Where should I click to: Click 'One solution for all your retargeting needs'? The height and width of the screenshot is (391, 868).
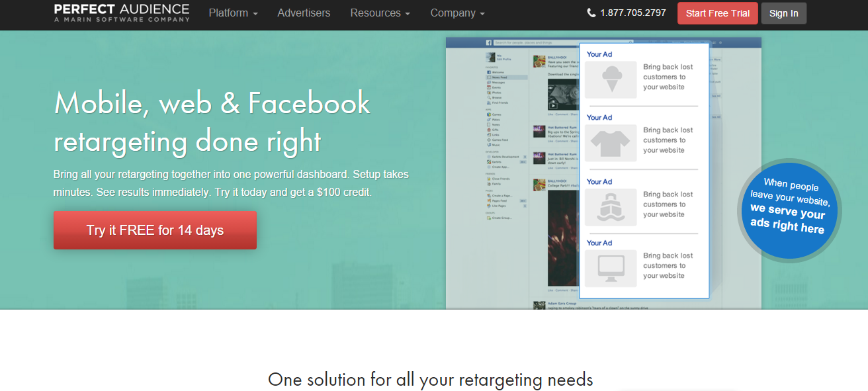click(x=431, y=380)
